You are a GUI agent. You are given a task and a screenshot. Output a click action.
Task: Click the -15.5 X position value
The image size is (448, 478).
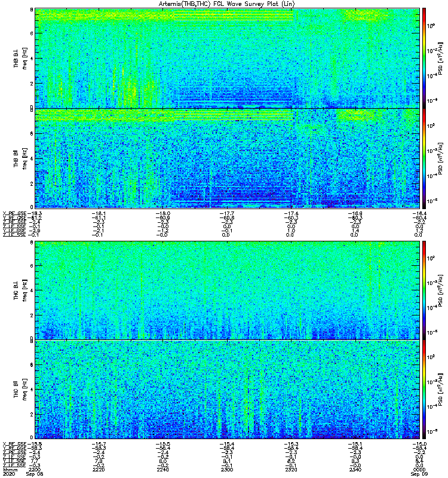coord(163,444)
